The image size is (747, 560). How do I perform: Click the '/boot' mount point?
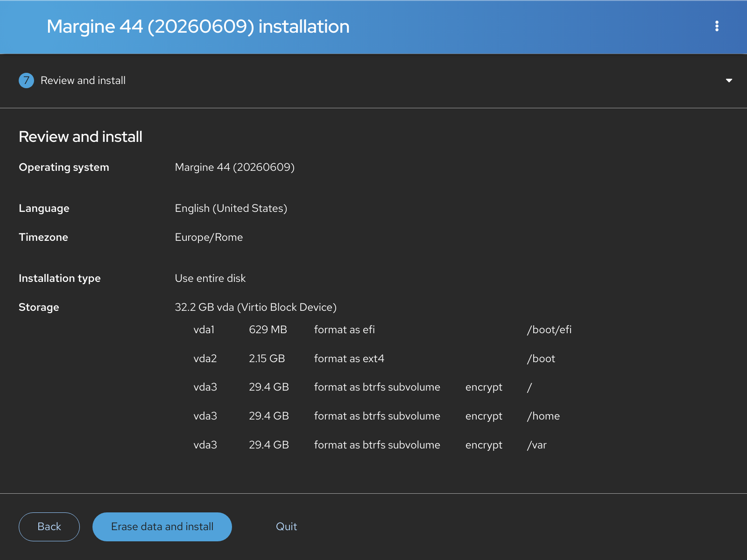pyautogui.click(x=541, y=358)
